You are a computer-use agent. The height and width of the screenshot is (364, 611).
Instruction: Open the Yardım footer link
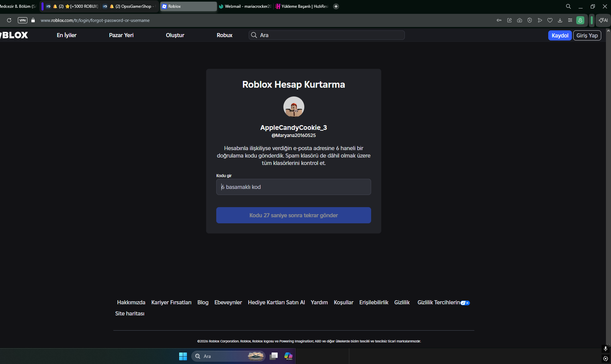tap(319, 302)
